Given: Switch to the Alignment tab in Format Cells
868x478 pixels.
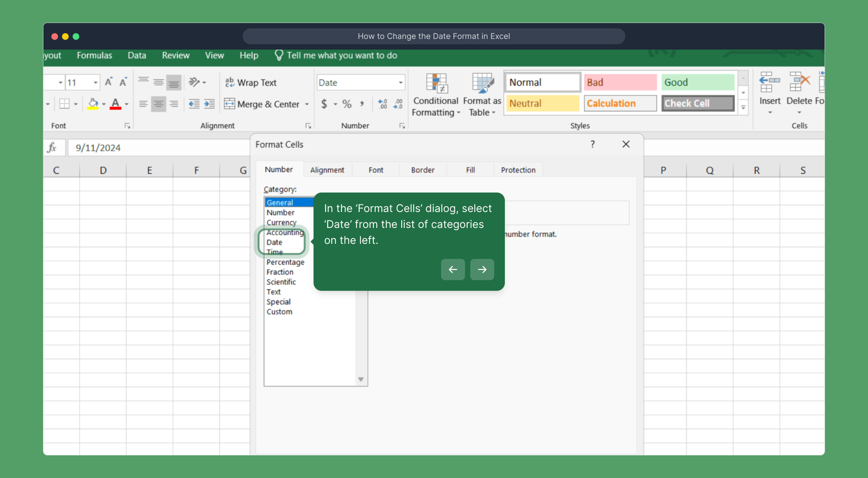Looking at the screenshot, I should [x=327, y=170].
